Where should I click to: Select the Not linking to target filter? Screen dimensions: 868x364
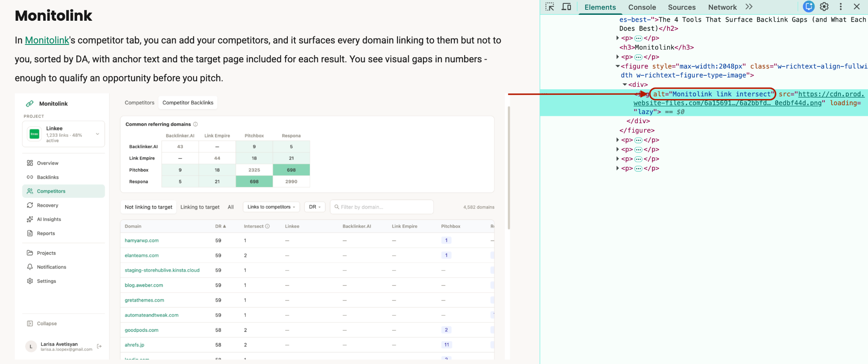coord(148,207)
